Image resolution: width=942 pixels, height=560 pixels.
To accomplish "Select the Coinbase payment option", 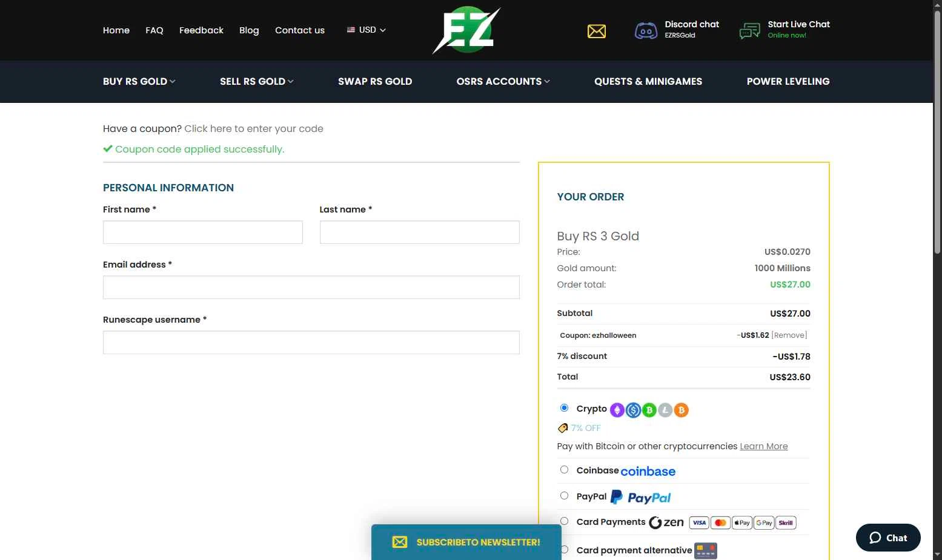I will 564,470.
